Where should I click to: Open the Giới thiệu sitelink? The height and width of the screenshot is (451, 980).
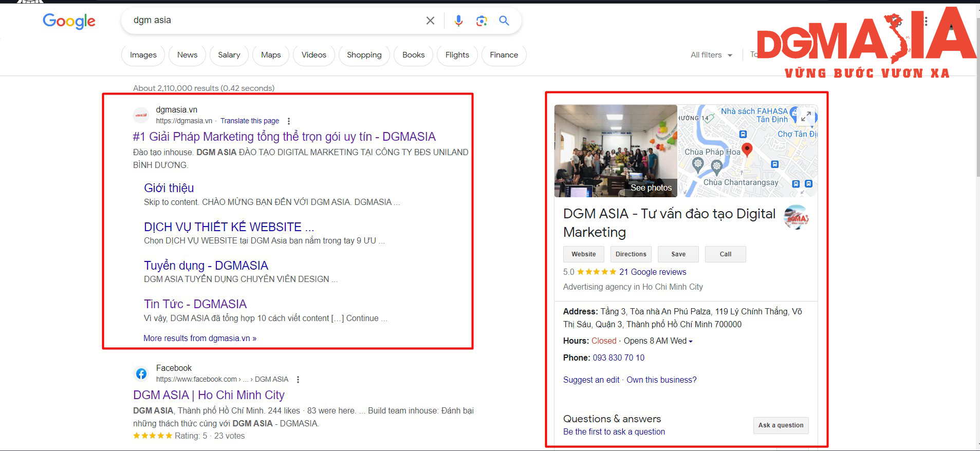point(169,188)
